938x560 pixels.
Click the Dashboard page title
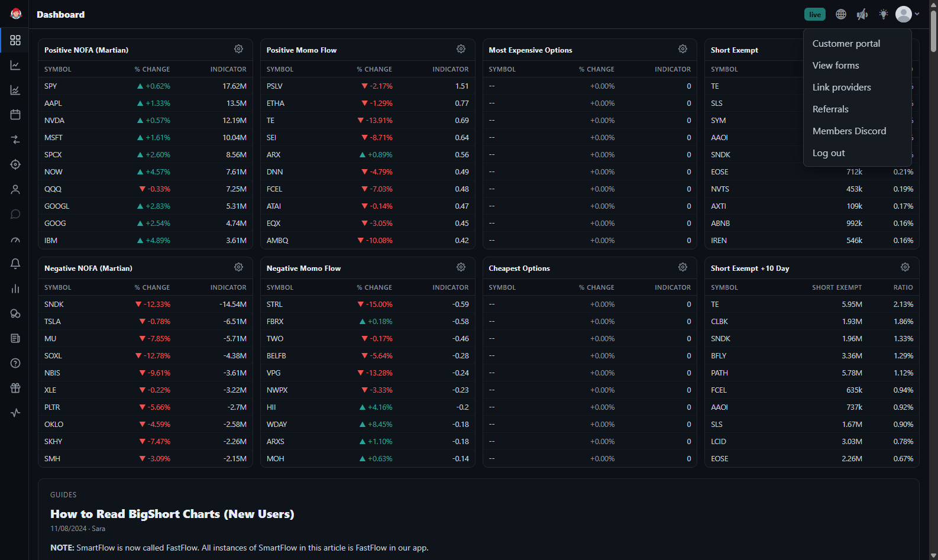coord(60,15)
